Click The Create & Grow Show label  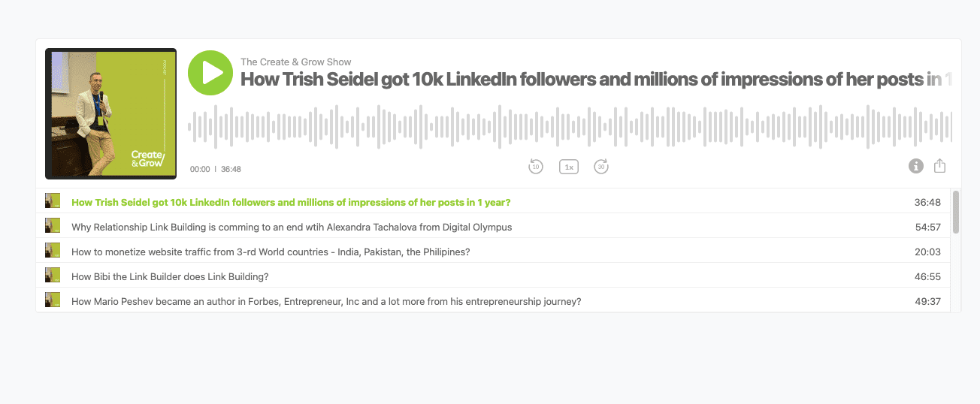click(x=296, y=62)
